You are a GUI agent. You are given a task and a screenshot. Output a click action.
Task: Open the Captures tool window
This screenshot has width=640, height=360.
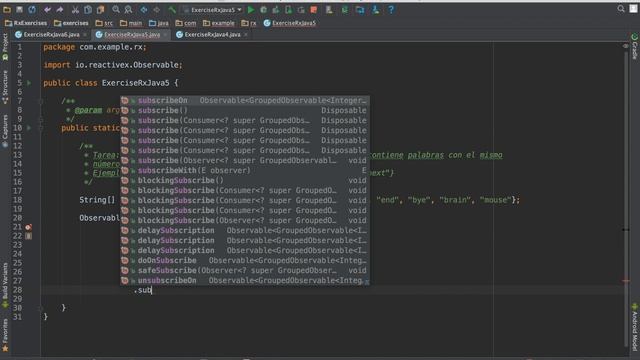coord(5,131)
